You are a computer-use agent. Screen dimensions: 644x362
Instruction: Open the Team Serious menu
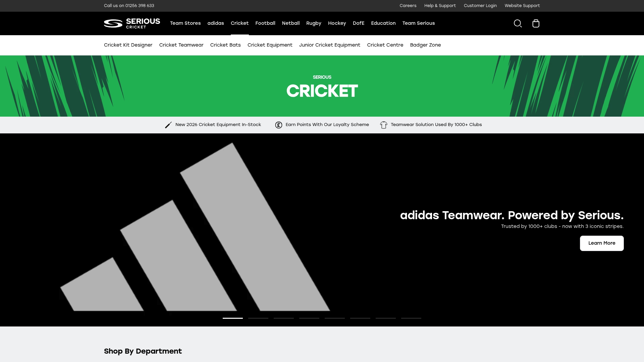pos(418,23)
